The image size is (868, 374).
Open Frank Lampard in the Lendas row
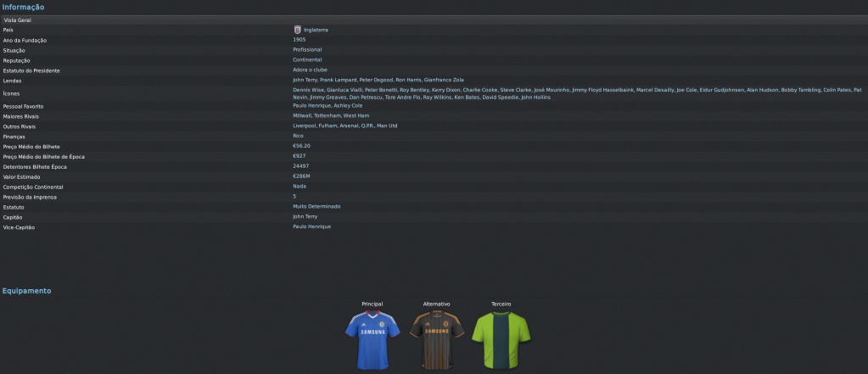tap(337, 81)
